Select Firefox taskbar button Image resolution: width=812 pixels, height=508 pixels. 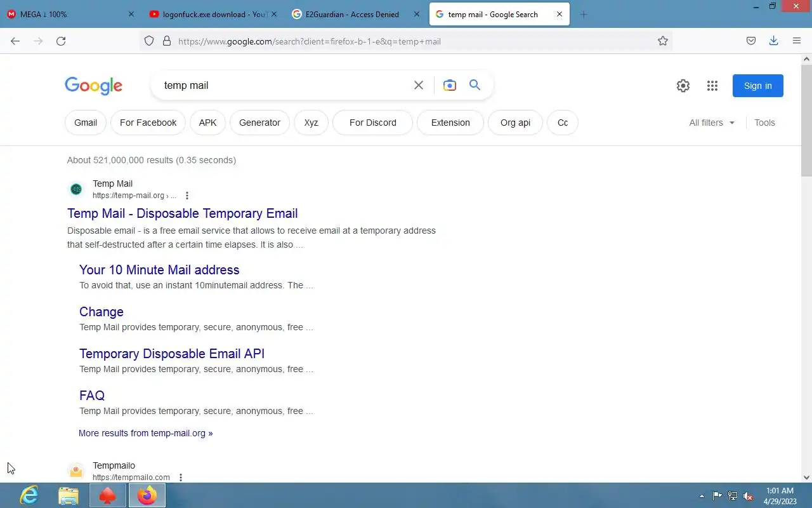coord(147,495)
